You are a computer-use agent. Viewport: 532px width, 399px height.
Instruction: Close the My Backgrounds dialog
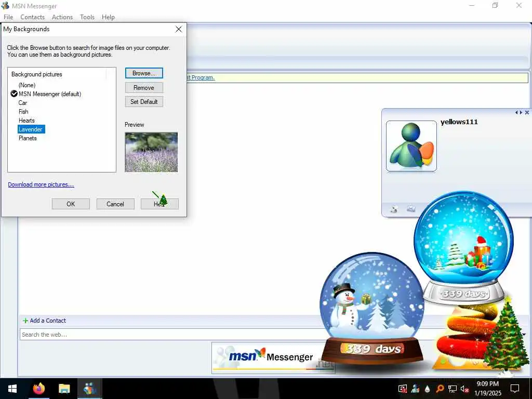[179, 29]
